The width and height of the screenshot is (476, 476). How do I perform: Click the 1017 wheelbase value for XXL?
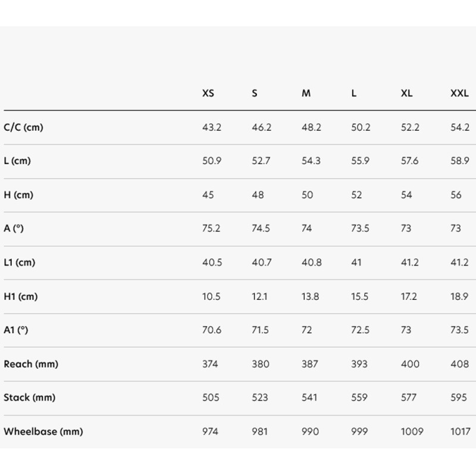459,431
